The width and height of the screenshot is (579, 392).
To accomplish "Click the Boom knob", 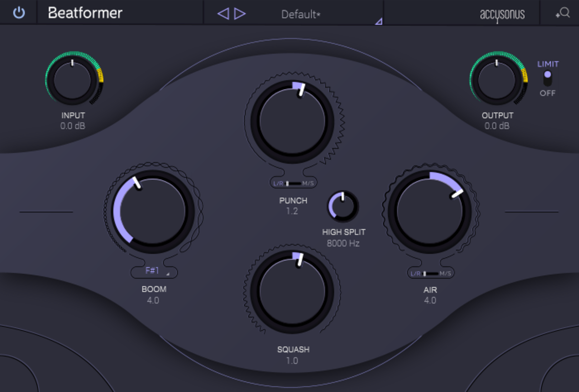I will click(x=152, y=212).
